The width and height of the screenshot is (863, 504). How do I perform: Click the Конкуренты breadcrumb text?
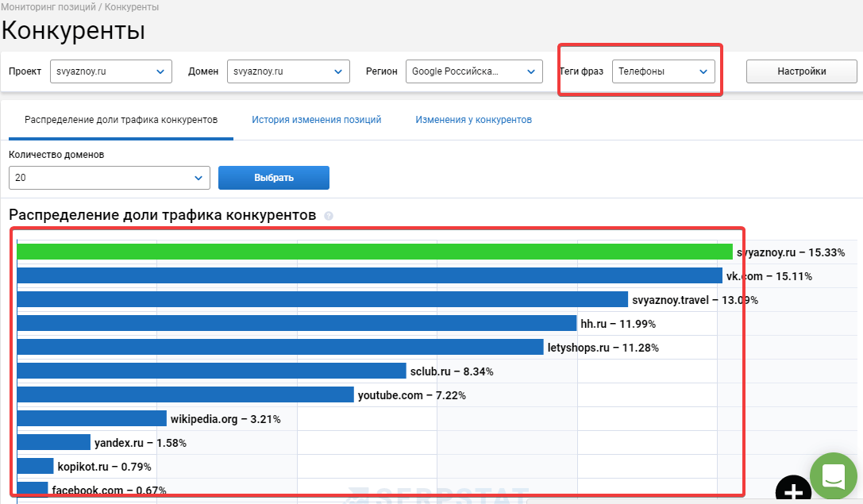(x=132, y=7)
